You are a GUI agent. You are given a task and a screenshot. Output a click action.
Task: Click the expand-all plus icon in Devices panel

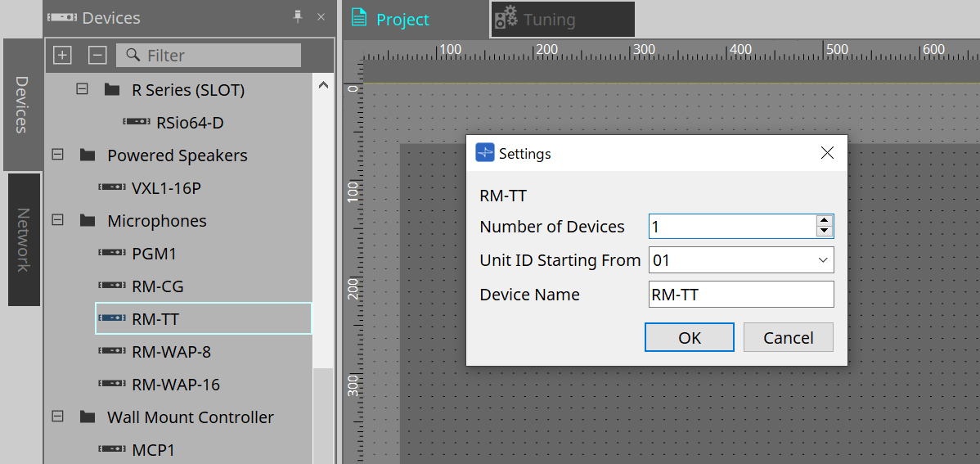click(x=62, y=55)
